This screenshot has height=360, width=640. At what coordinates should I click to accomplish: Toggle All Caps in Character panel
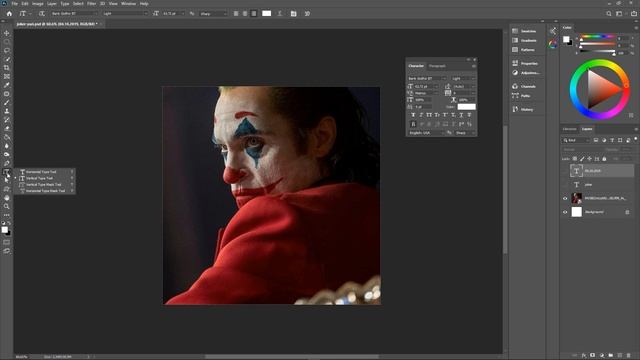(429, 115)
